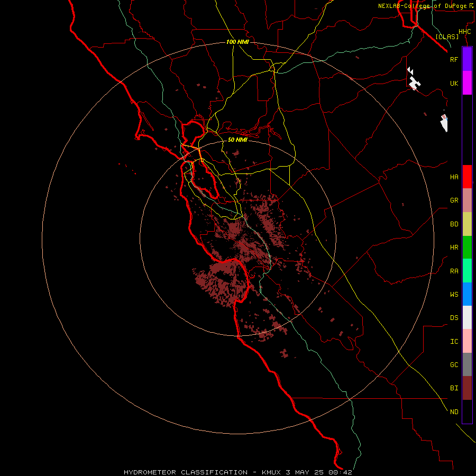Select the pink IC legend swatch
Screen dimensions: 476x476
467,341
